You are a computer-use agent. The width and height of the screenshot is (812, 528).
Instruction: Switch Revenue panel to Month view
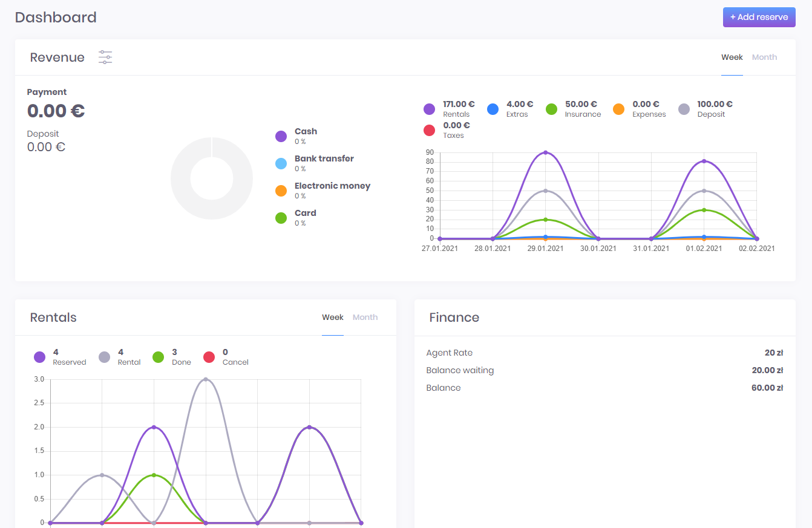[764, 57]
